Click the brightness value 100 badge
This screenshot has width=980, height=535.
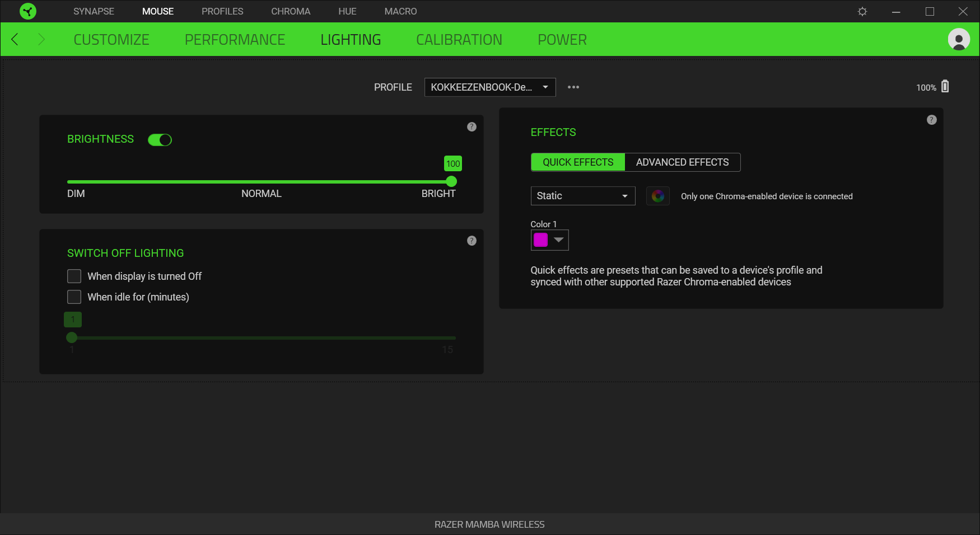[453, 163]
